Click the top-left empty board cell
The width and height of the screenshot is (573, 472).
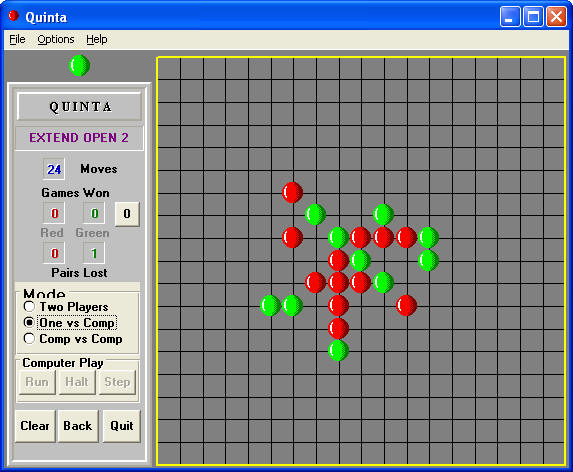169,69
